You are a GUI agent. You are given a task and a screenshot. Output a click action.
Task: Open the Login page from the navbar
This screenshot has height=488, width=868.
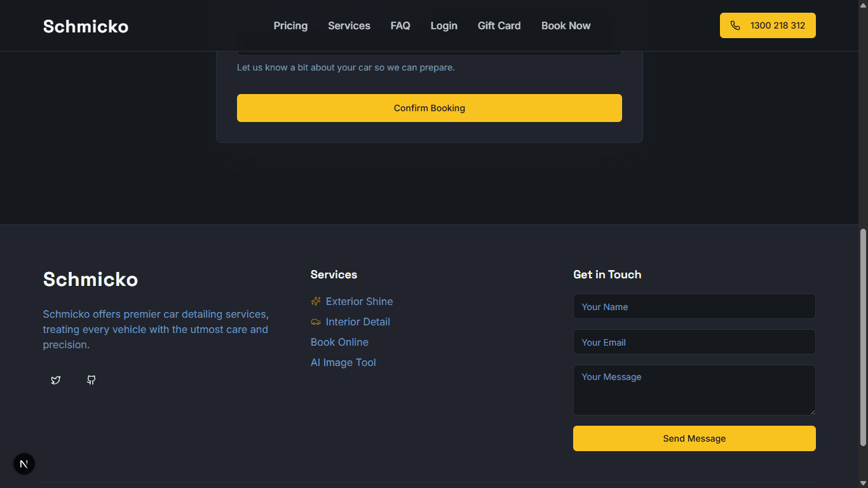coord(444,25)
